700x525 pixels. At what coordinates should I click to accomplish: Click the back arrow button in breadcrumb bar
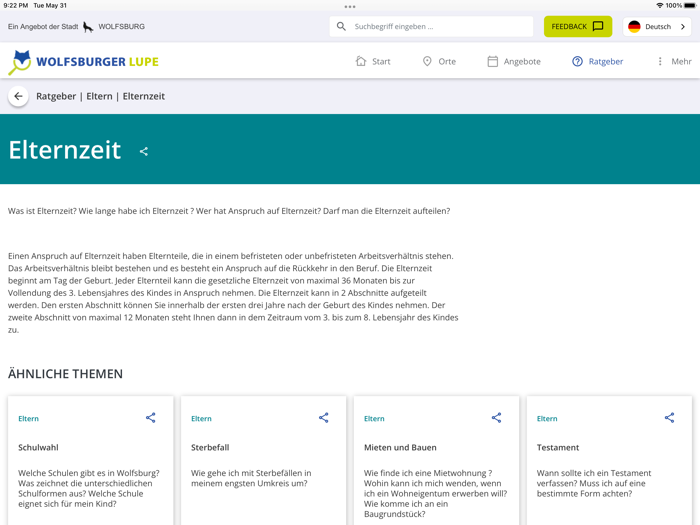click(18, 96)
